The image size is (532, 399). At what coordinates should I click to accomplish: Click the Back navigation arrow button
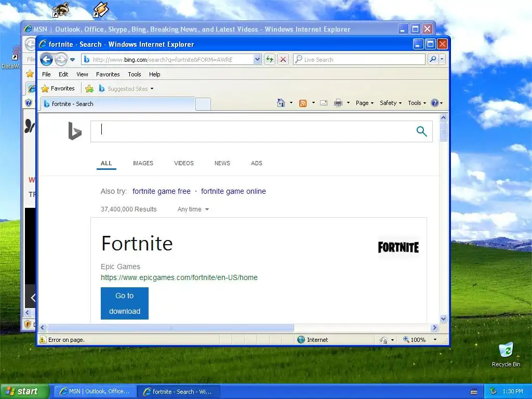(46, 59)
